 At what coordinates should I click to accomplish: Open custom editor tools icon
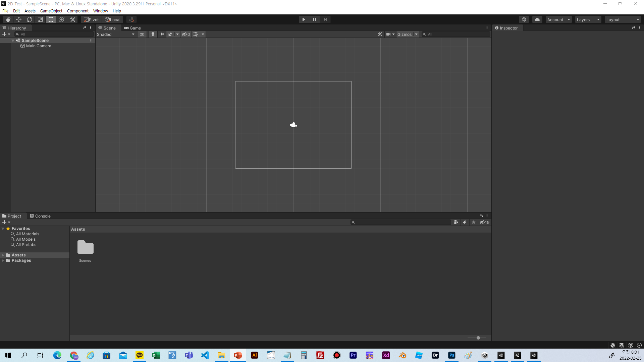(x=72, y=19)
